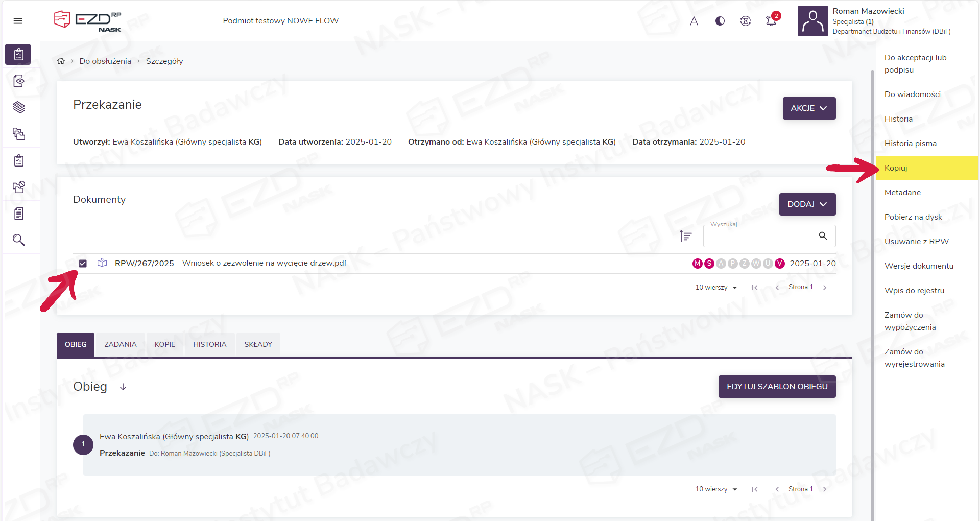Select Kopiuj from the actions menu

[896, 168]
